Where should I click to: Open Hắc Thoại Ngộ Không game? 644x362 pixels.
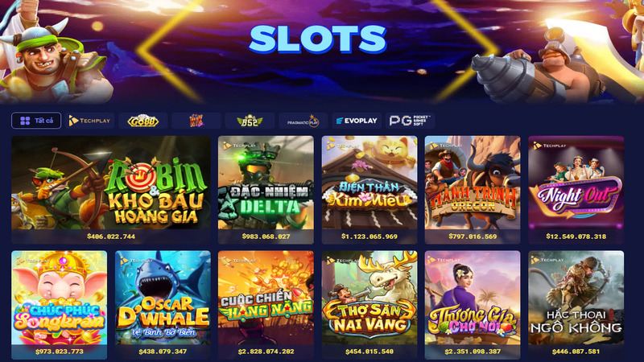tap(576, 305)
